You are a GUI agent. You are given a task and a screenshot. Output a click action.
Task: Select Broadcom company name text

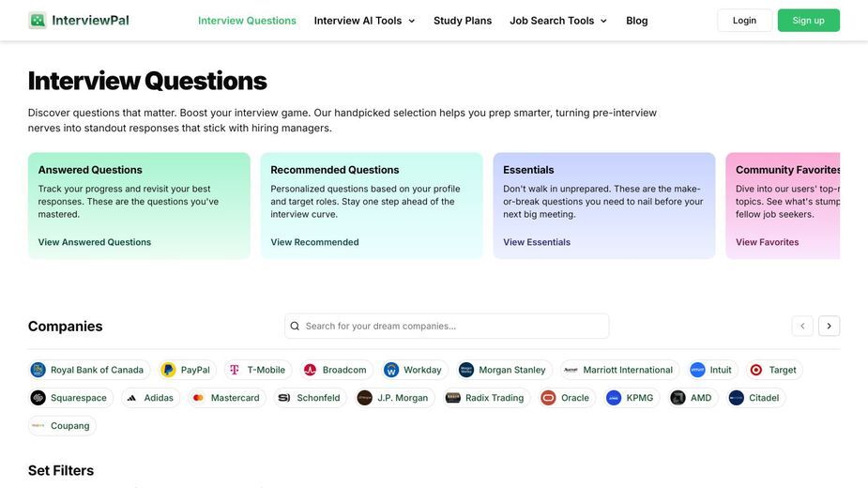click(344, 370)
